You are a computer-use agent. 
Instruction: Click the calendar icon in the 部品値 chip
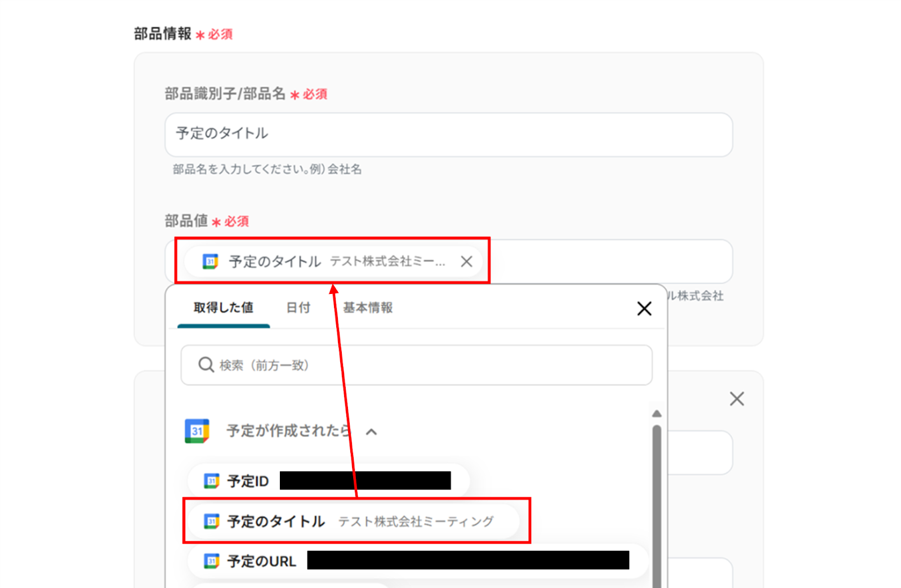pos(210,261)
